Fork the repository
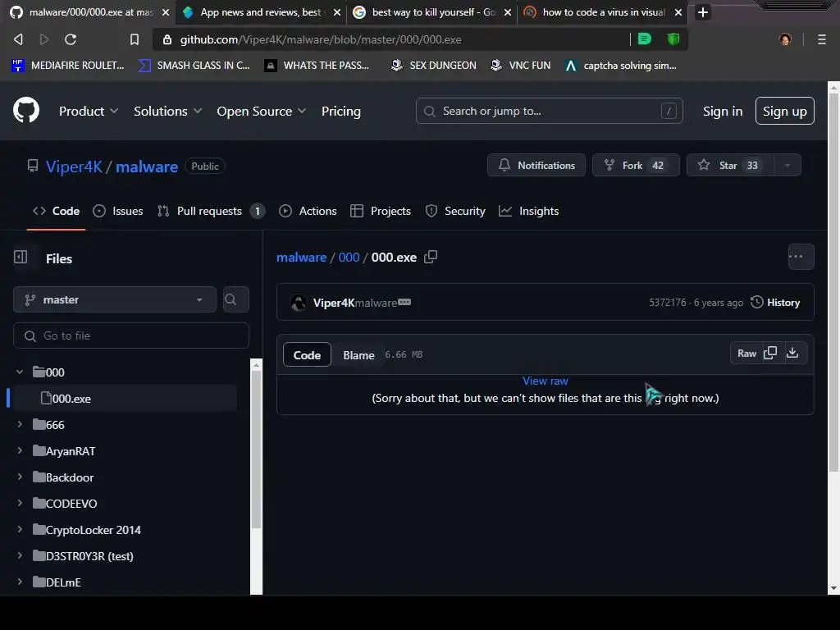840x630 pixels. 636,165
